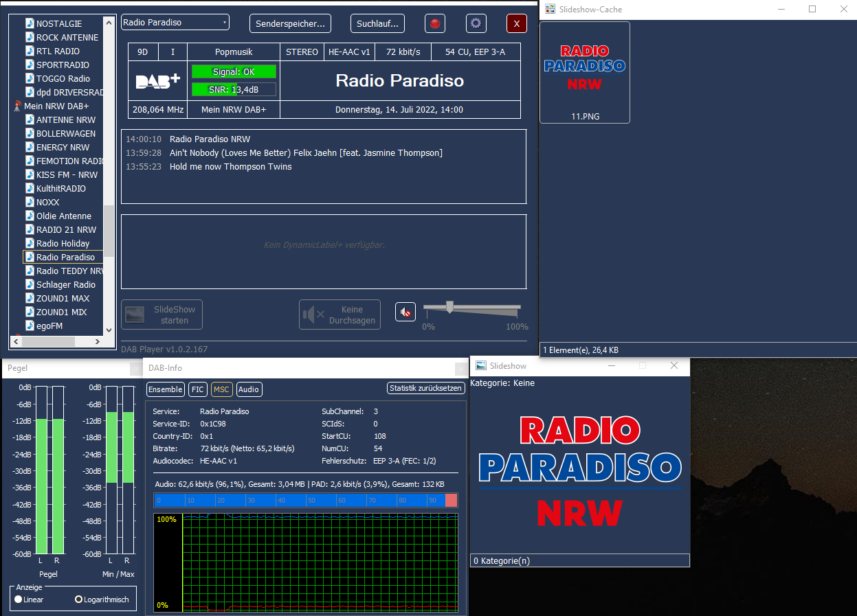Click the volume slider handle

click(x=449, y=307)
